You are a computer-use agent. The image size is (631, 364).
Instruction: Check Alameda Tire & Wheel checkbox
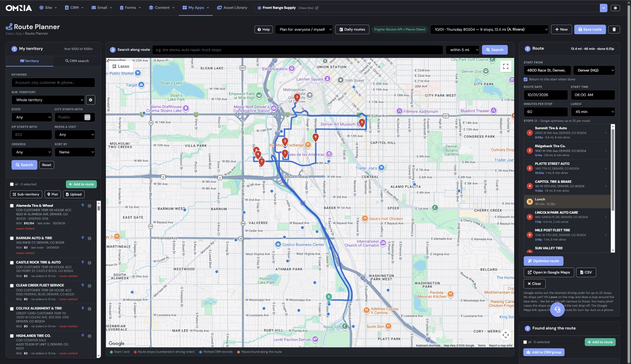[12, 206]
